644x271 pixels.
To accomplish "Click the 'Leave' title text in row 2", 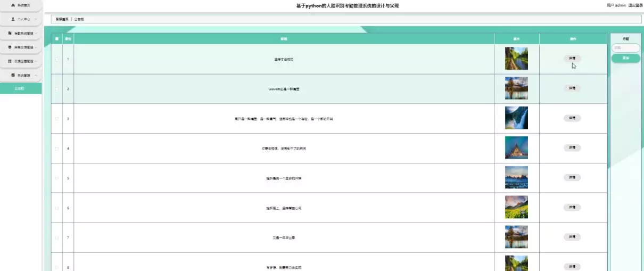I will tap(284, 89).
